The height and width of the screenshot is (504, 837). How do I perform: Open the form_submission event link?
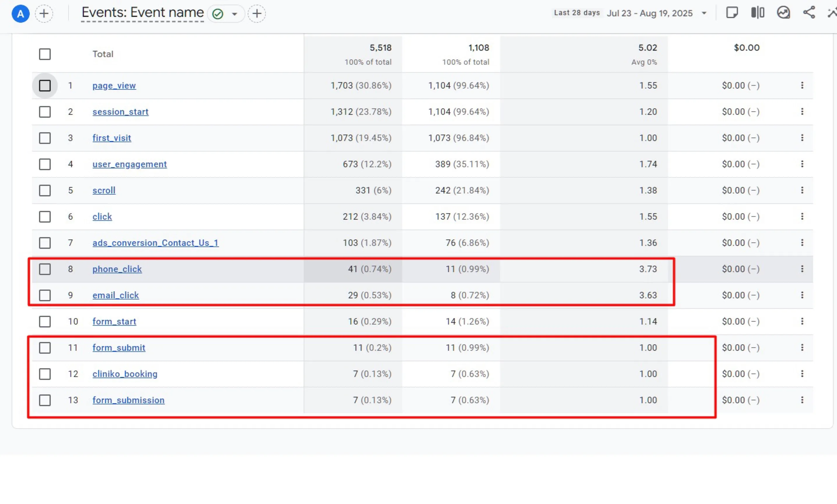click(x=129, y=400)
